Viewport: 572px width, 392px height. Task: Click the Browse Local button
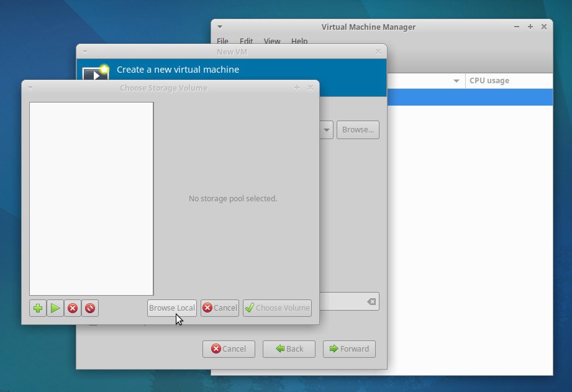[x=172, y=308]
